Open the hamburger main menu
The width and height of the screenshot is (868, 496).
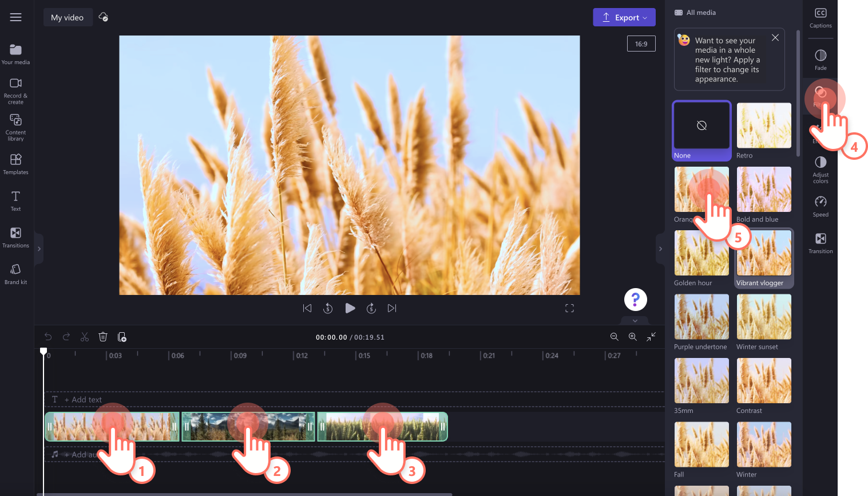(x=15, y=17)
